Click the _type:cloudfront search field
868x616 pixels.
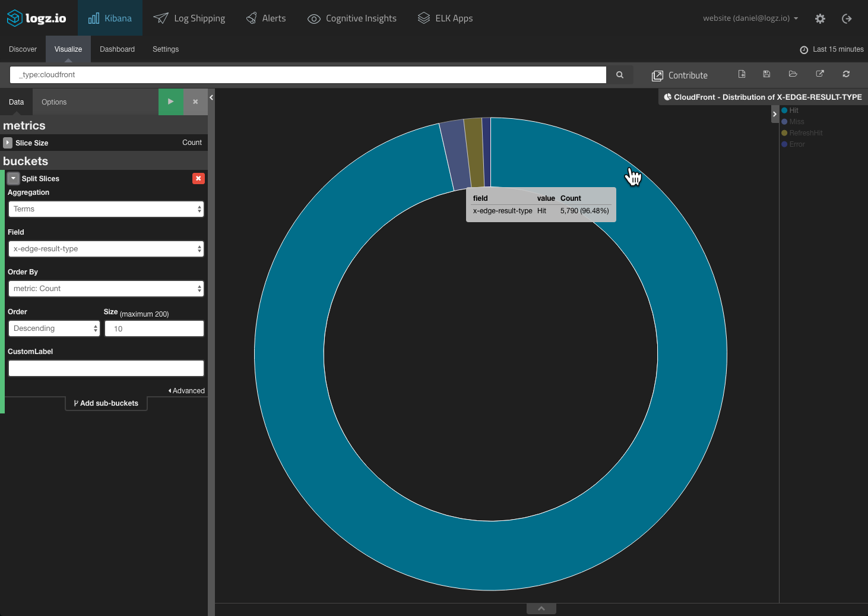[x=308, y=75]
